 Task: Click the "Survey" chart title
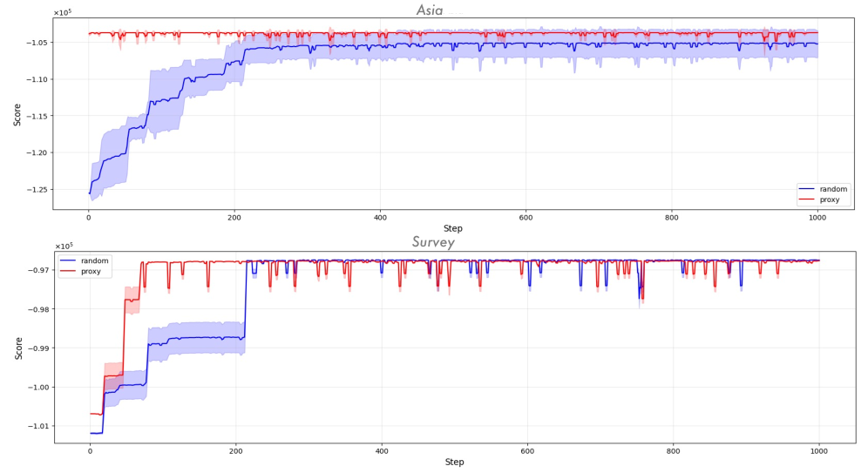tap(433, 242)
